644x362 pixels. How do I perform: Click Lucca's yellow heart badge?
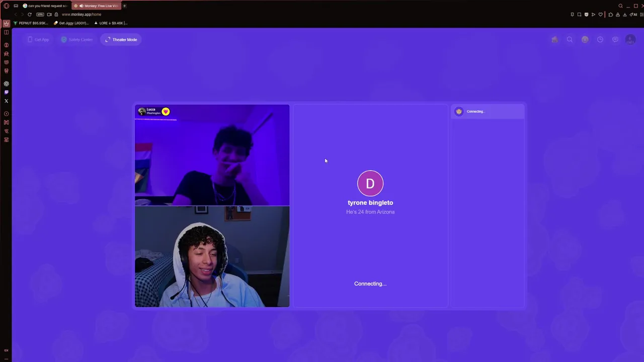click(166, 112)
